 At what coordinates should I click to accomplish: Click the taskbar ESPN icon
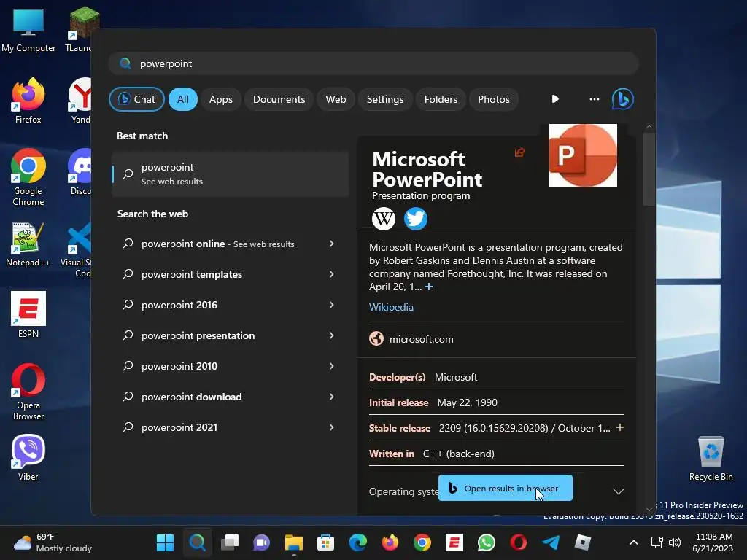454,542
